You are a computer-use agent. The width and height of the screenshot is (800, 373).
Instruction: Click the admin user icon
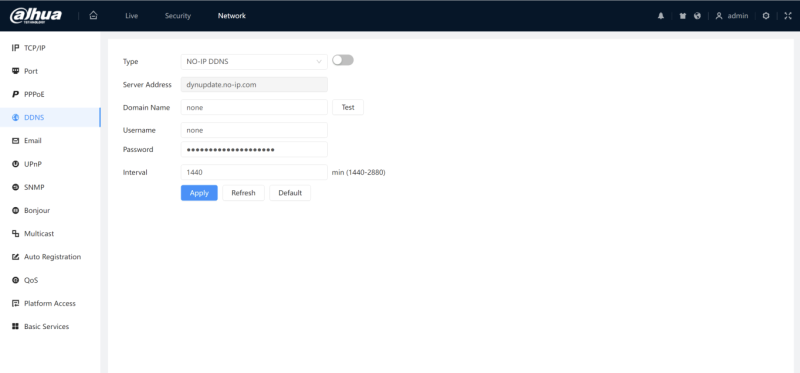tap(719, 16)
